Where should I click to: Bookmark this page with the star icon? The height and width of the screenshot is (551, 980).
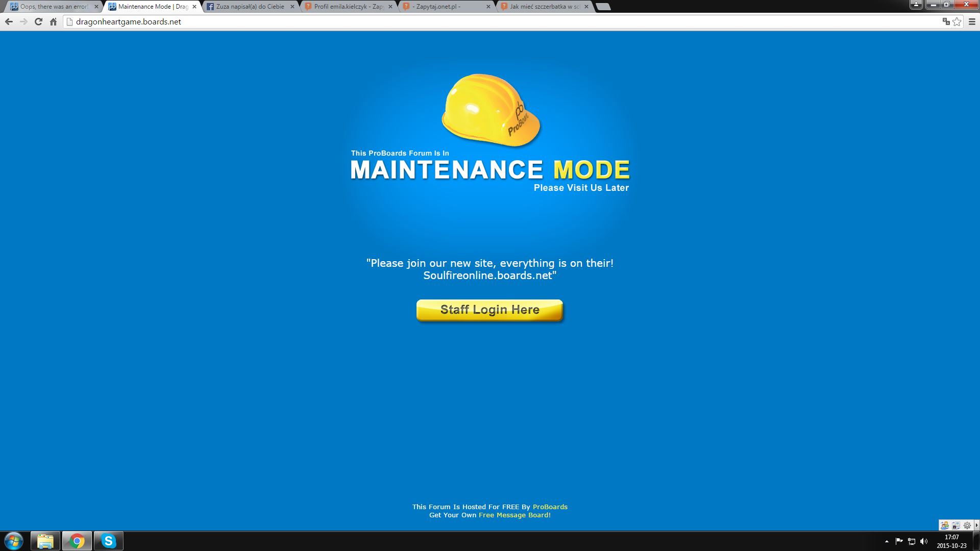click(957, 21)
